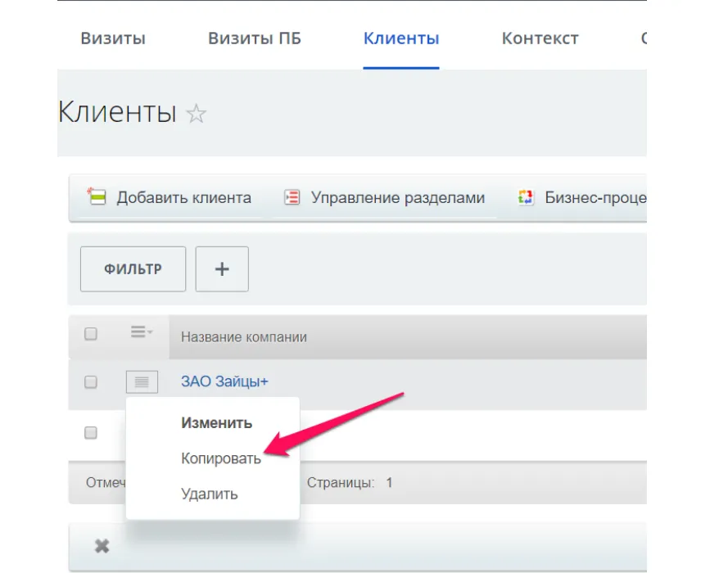Click the Добавить клиента icon
Screen dimensions: 728x573
coord(96,196)
